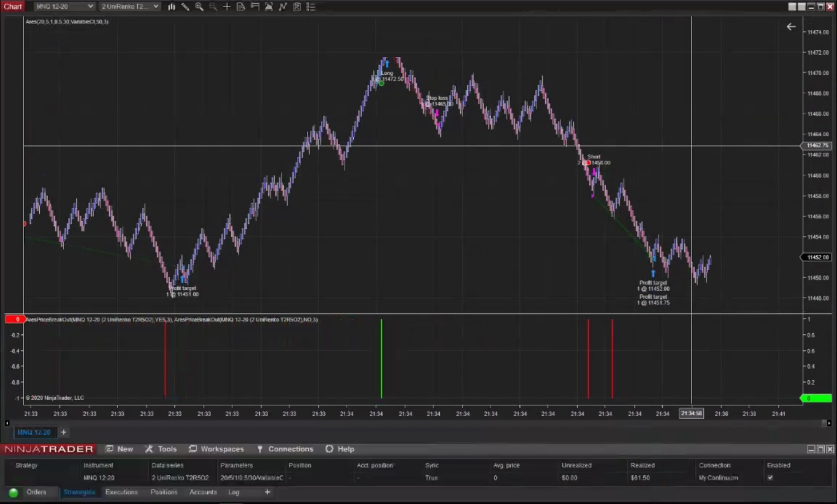Sort by the Connection column header
837x504 pixels.
714,465
